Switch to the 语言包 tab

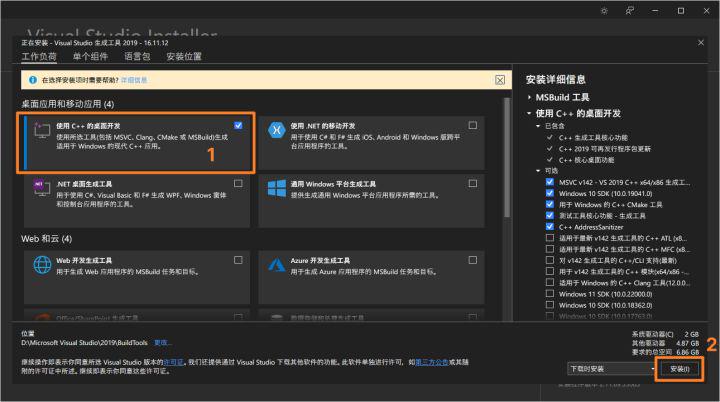point(137,57)
